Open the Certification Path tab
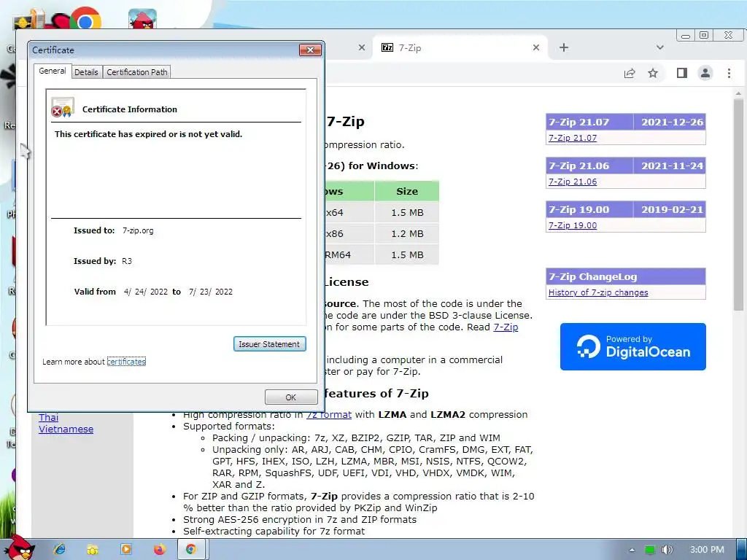 click(136, 72)
